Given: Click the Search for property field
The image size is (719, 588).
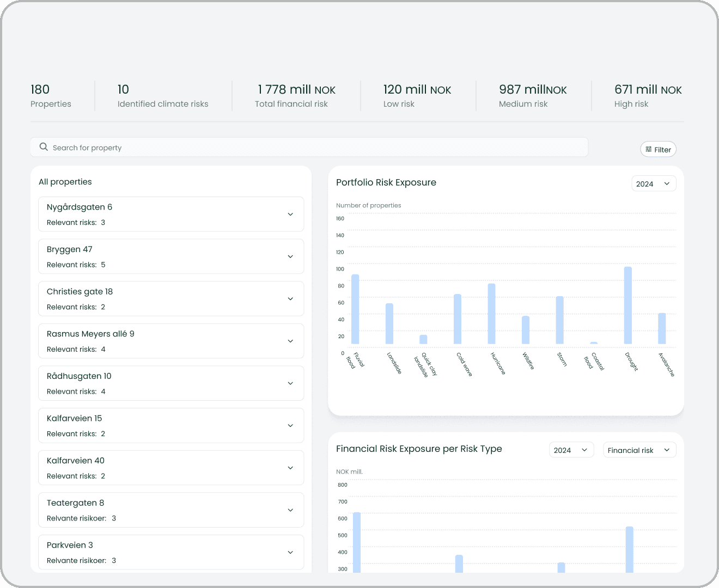Looking at the screenshot, I should click(309, 147).
